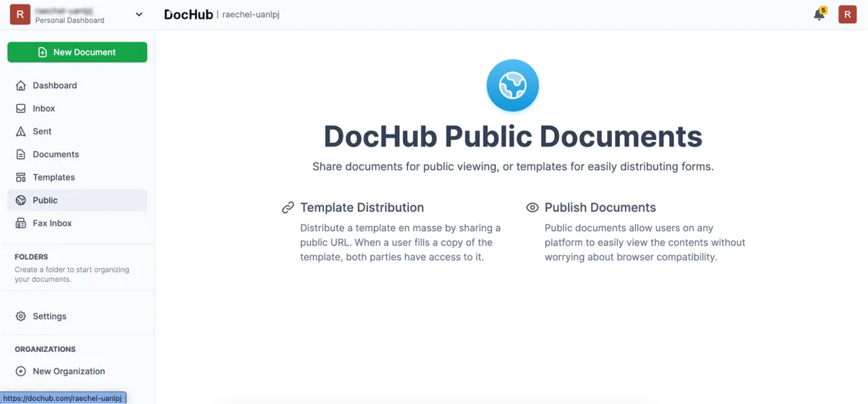This screenshot has height=404, width=868.
Task: Click the Sent paper-plane icon
Action: coord(21,132)
